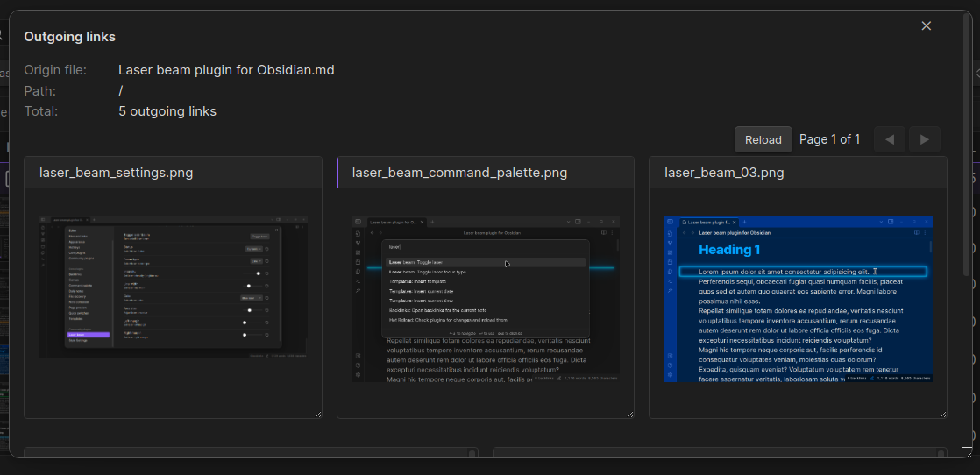Click the 'Page 1 of 1' indicator
The image size is (980, 475).
[830, 139]
